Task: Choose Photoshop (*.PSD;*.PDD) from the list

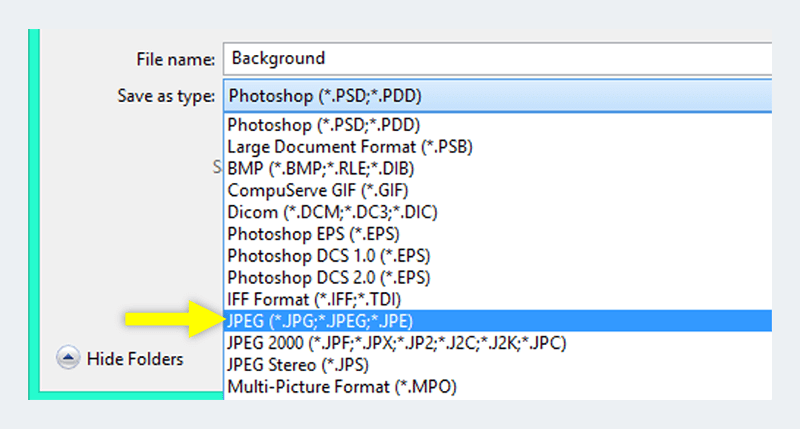Action: click(497, 124)
